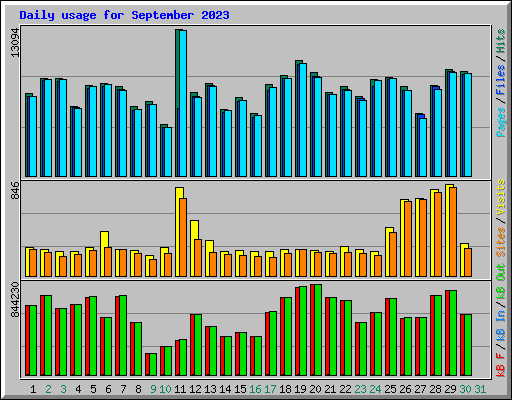The width and height of the screenshot is (512, 400).
Task: Click the 844230 axis value label
Action: pos(15,299)
